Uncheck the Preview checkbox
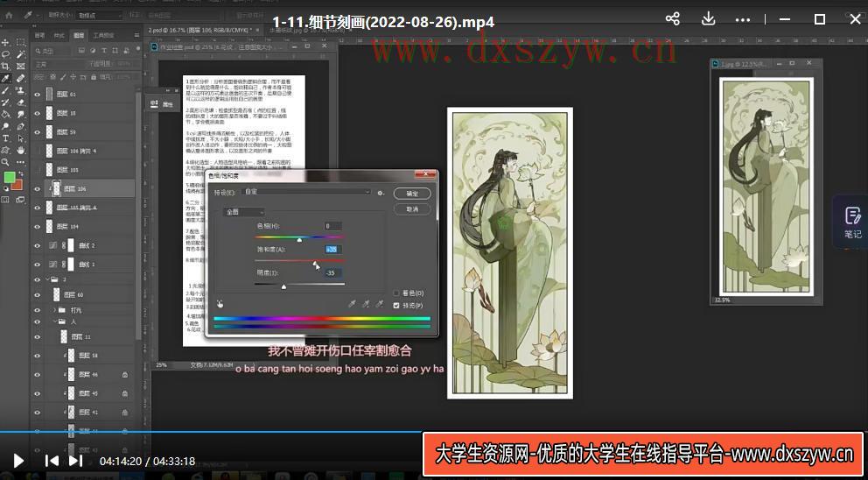The width and height of the screenshot is (868, 480). pyautogui.click(x=395, y=306)
